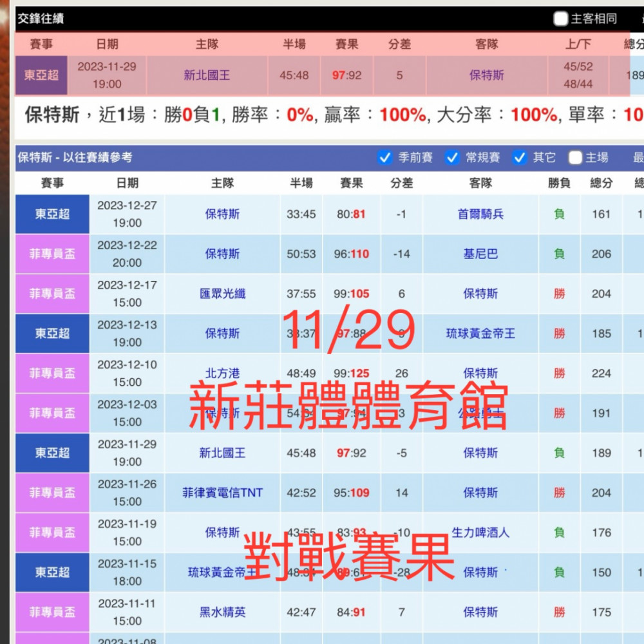Open 新北國王 in the 2023-11-29 history row
This screenshot has height=644, width=644.
click(223, 453)
